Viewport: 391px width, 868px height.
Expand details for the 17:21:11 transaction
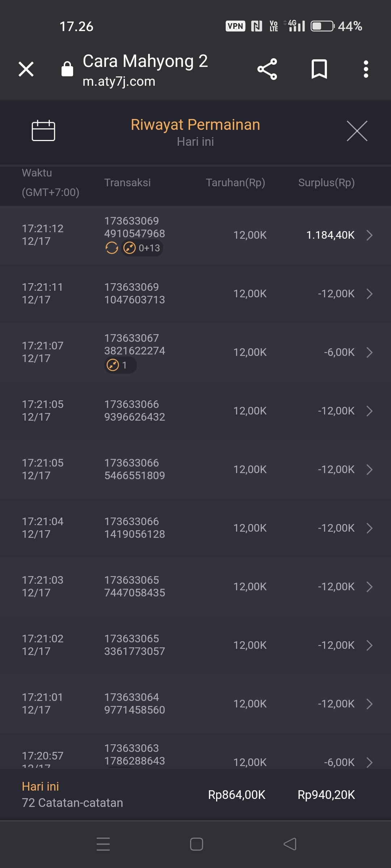click(x=369, y=294)
